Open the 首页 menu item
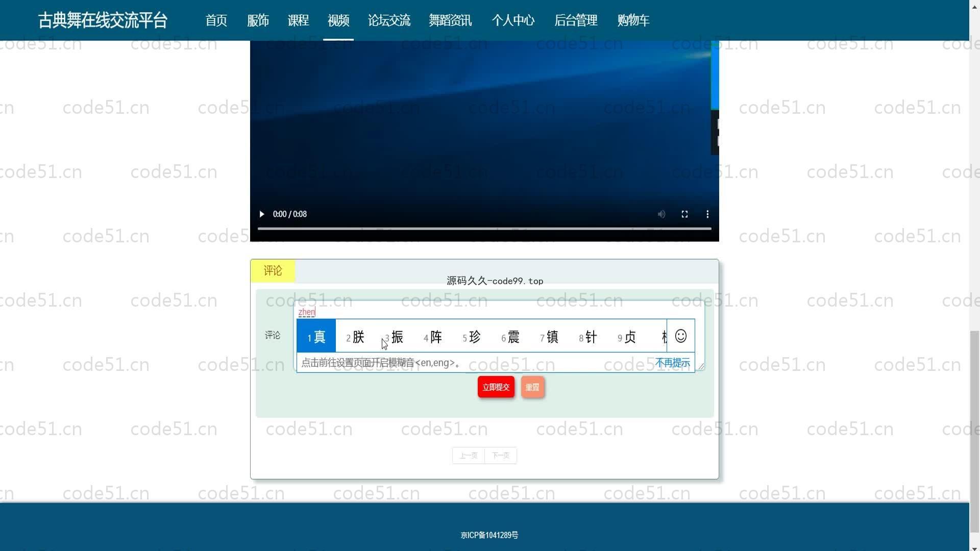 [216, 20]
